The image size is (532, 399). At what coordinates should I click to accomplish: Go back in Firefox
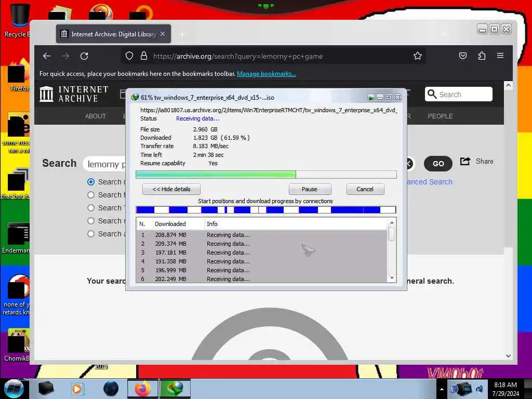pos(47,56)
